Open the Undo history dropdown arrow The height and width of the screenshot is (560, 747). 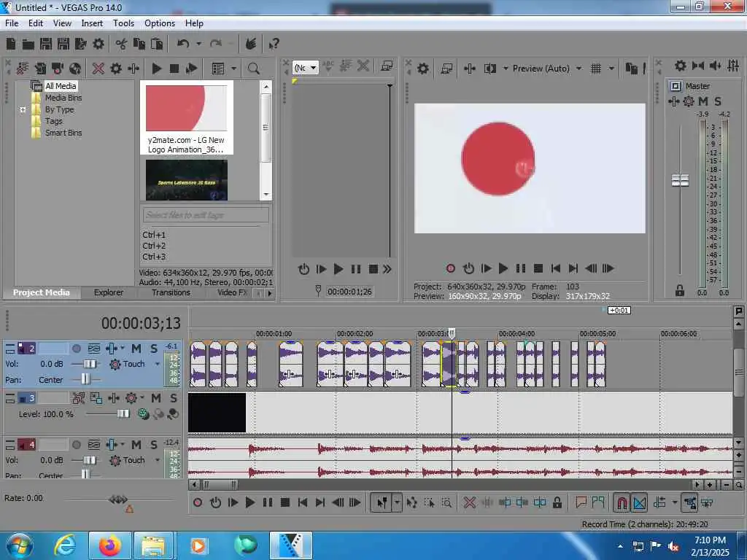coord(198,44)
